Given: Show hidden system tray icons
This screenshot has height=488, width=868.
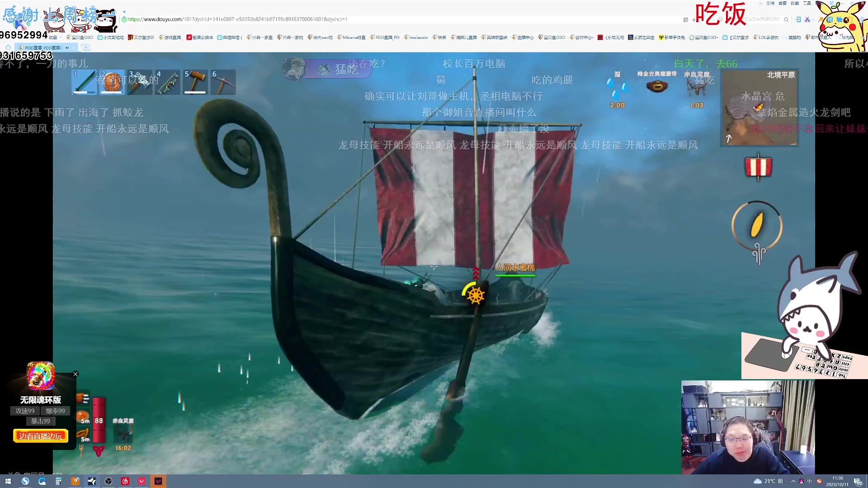Looking at the screenshot, I should pos(793,481).
